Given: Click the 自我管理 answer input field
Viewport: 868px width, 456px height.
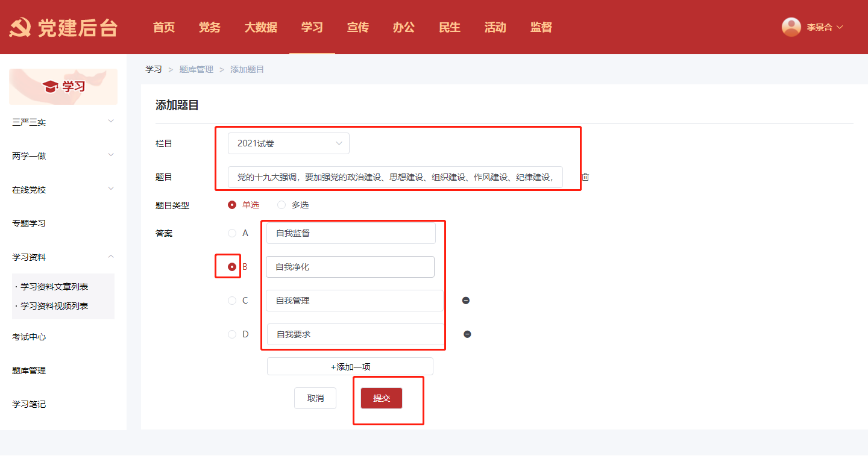Looking at the screenshot, I should 354,301.
